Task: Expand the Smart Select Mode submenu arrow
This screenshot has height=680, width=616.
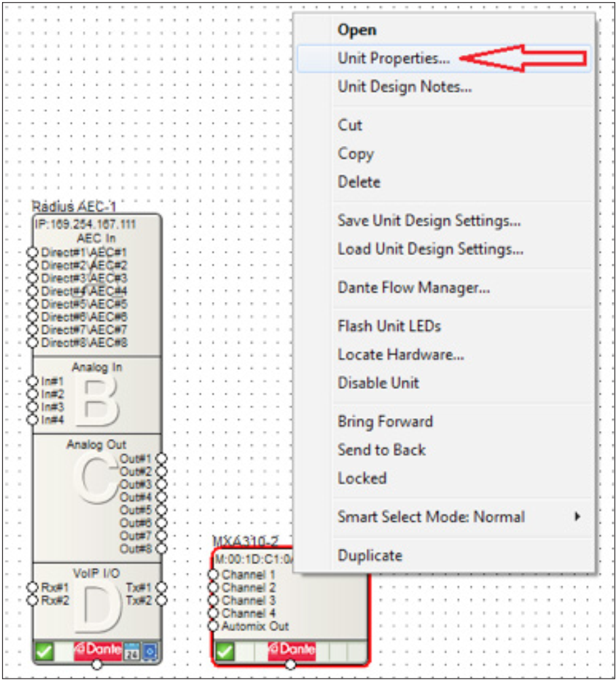Action: coord(577,516)
